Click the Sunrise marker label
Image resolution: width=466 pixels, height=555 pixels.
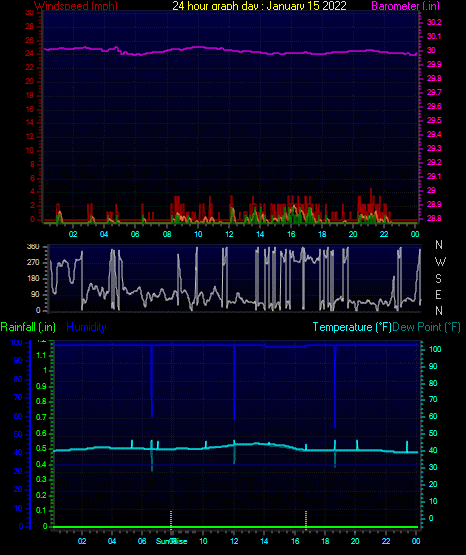pos(172,541)
